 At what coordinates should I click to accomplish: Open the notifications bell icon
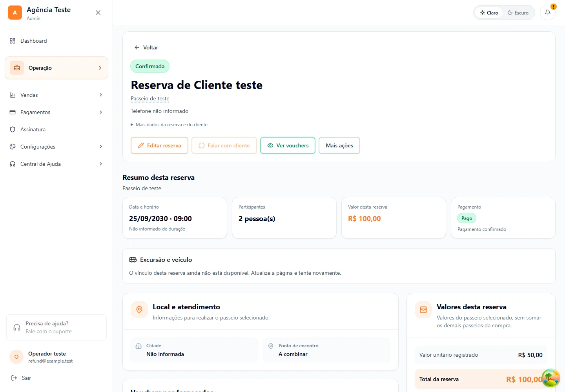coord(548,13)
